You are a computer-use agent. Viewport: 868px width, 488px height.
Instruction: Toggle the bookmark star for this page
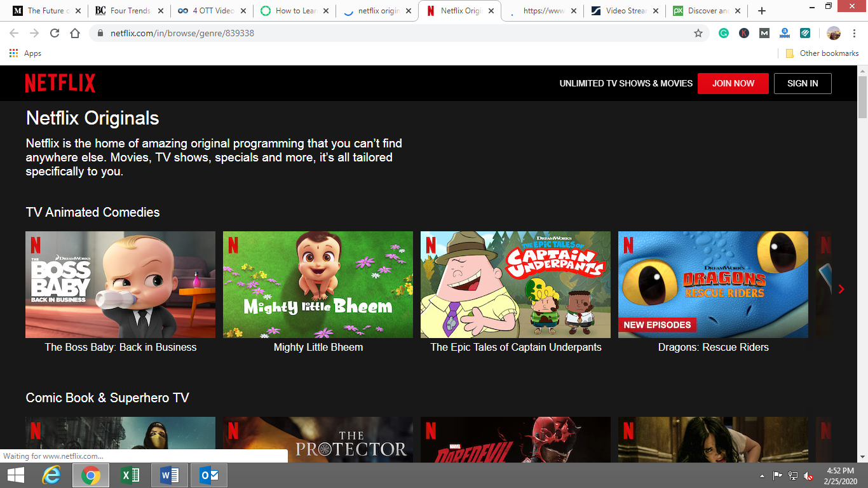[x=698, y=32]
